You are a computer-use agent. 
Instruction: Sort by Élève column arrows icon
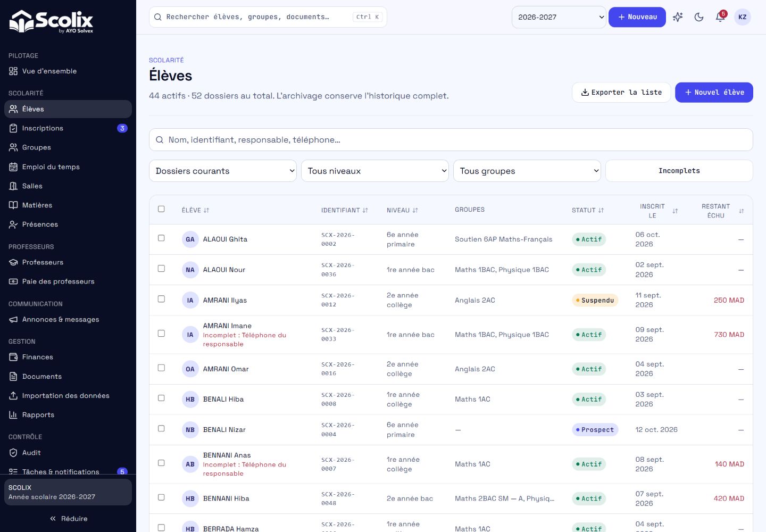206,210
